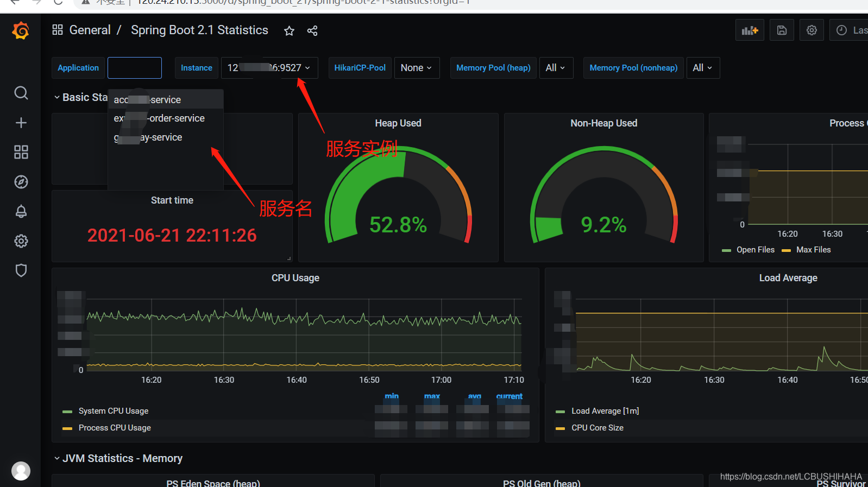Toggle the Open Files legend series
Image resolution: width=868 pixels, height=487 pixels.
[x=755, y=250]
